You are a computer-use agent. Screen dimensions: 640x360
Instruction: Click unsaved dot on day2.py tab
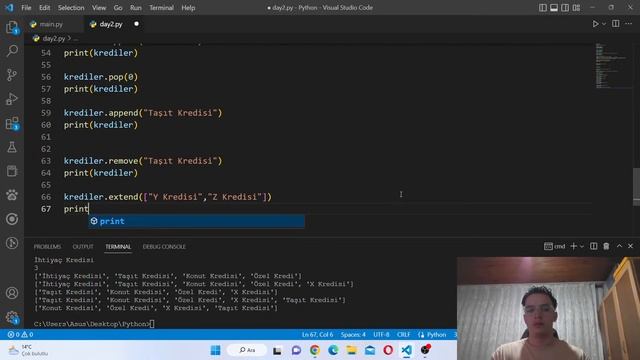(136, 24)
